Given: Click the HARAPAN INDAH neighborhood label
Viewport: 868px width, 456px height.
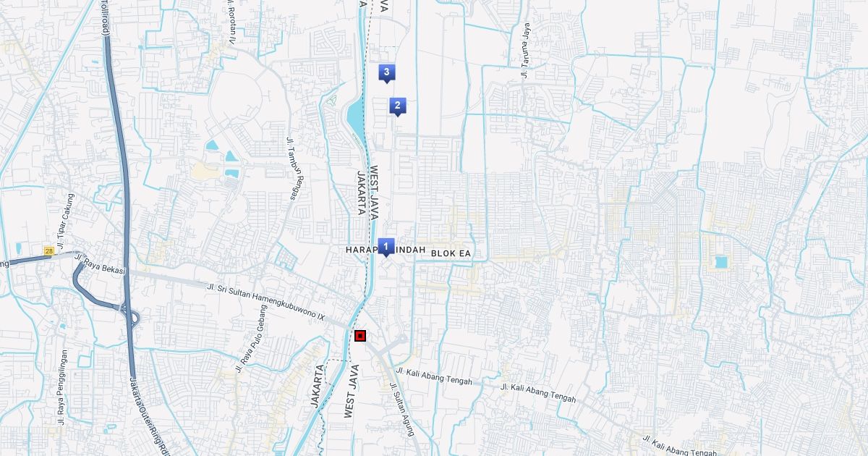Looking at the screenshot, I should point(386,250).
